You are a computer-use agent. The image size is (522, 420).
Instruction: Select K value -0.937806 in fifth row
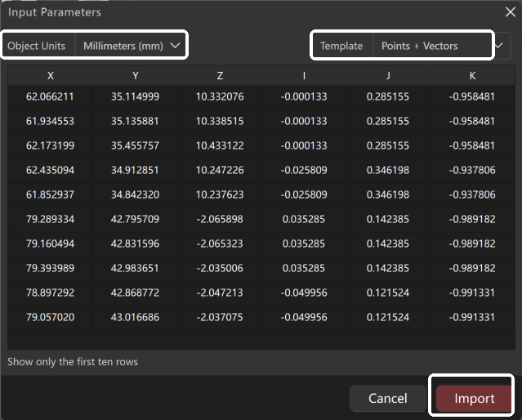[471, 194]
